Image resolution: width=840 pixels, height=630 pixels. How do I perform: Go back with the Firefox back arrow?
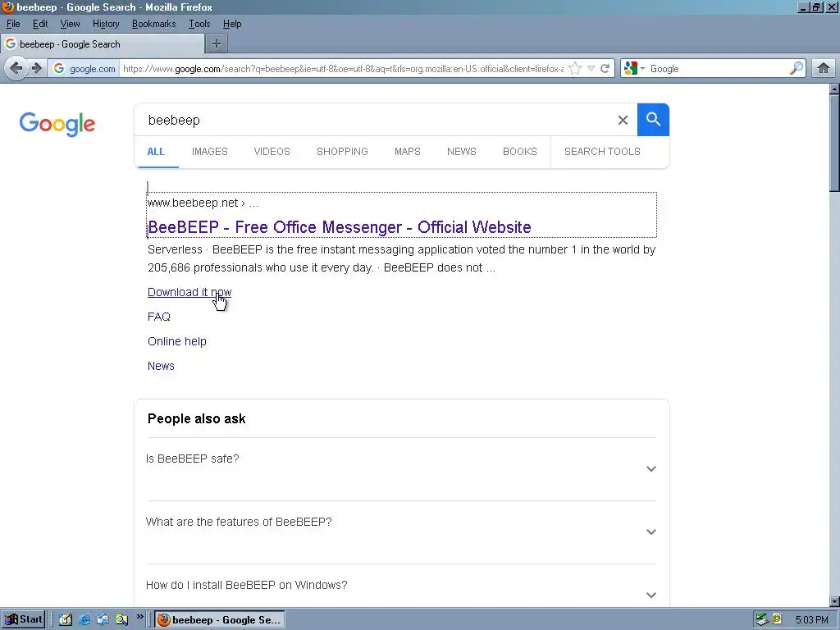pos(16,69)
